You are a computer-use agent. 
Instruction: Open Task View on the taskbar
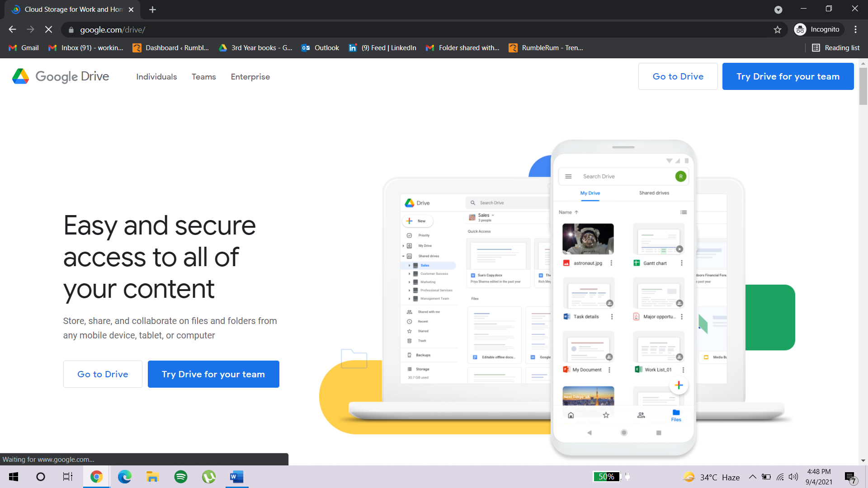[x=68, y=477]
